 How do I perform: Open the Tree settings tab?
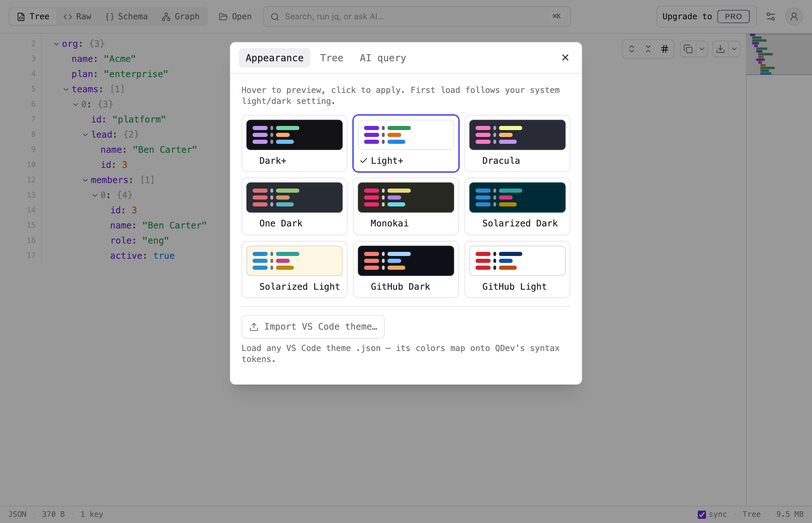click(x=331, y=58)
